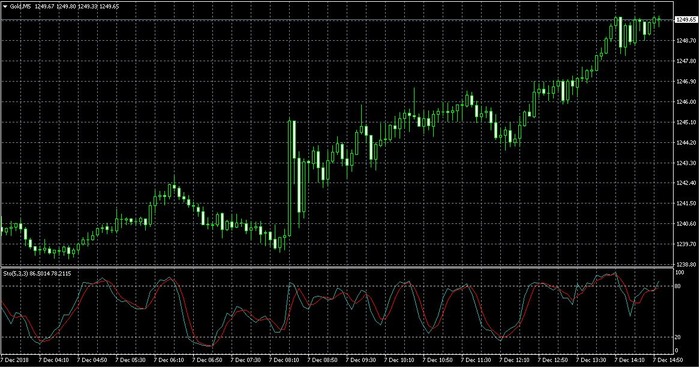Click the 7 Dec 08:50 time label

(x=322, y=360)
